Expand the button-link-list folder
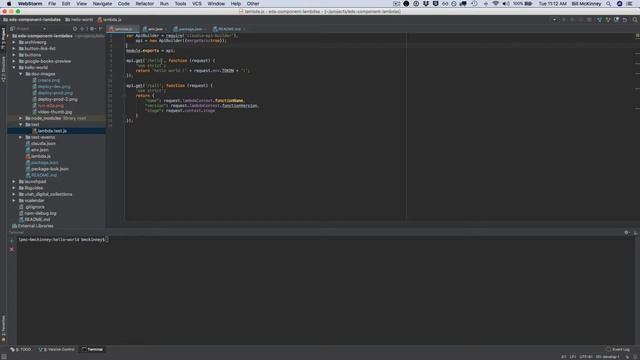The width and height of the screenshot is (640, 360). (x=14, y=49)
